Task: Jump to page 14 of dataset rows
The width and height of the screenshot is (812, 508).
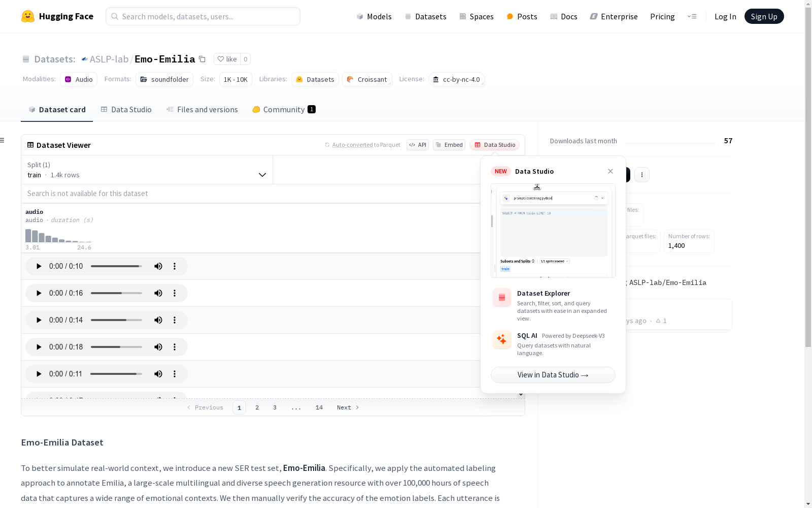Action: click(319, 407)
